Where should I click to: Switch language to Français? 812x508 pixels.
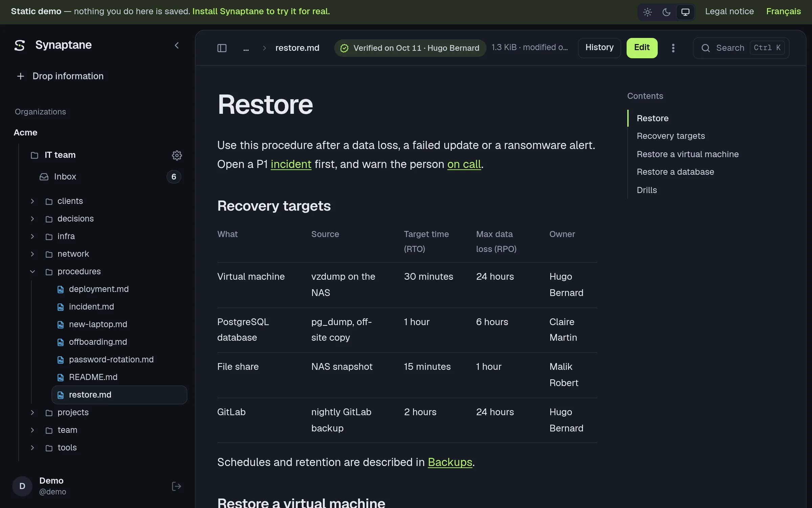click(783, 12)
